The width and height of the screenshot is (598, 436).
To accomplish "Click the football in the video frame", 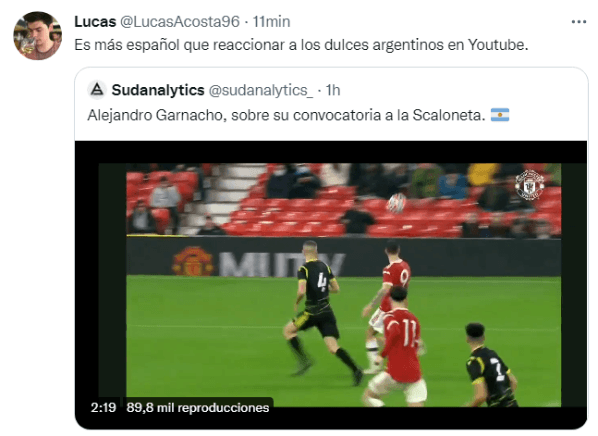I will click(395, 203).
